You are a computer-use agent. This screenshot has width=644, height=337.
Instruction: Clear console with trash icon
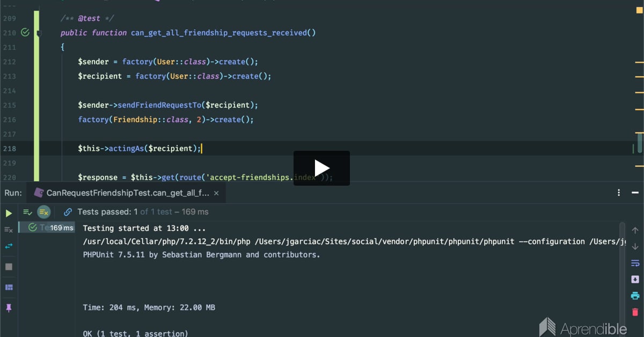(x=635, y=312)
